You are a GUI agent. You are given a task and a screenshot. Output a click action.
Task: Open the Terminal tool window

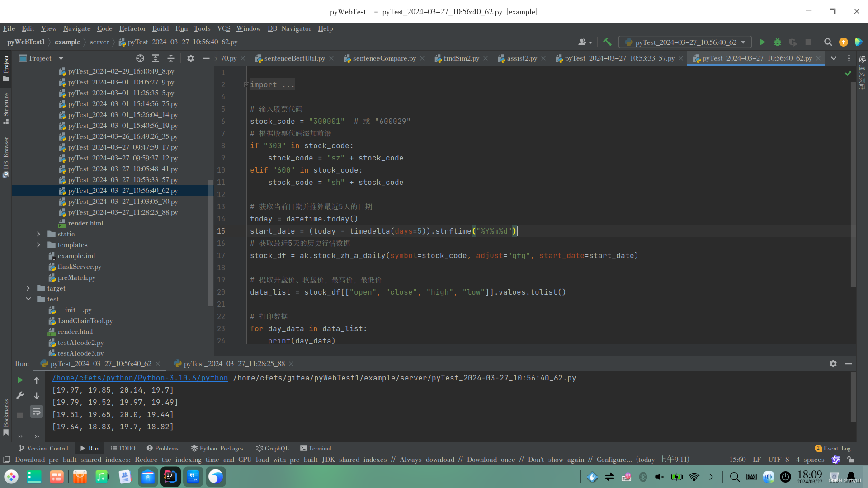(x=316, y=448)
